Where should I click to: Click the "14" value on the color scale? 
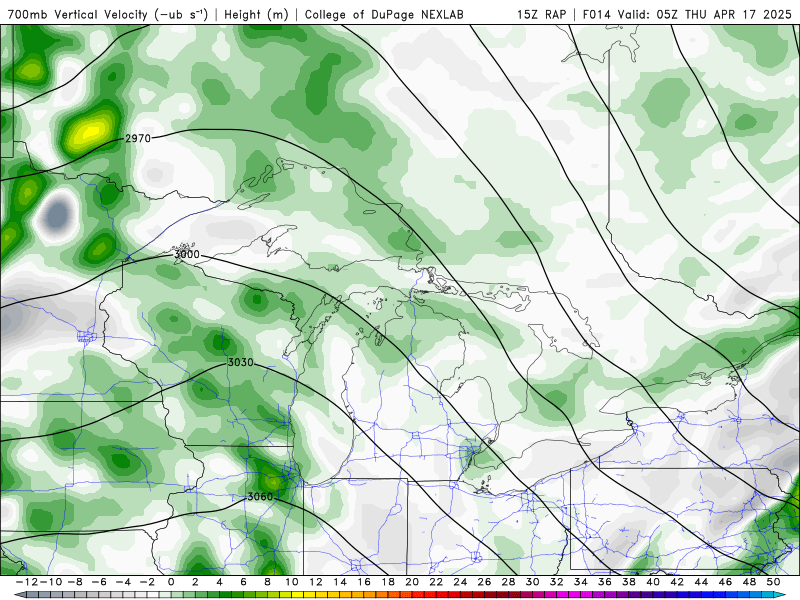point(340,582)
